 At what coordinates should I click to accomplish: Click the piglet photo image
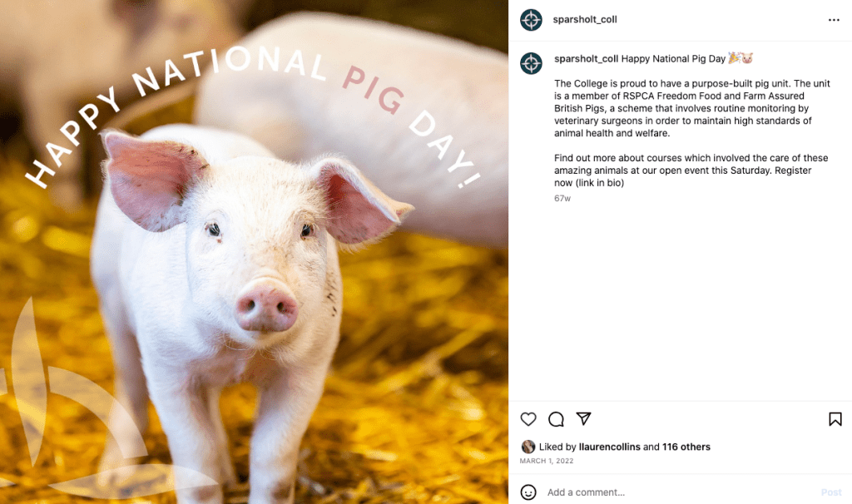point(254,252)
